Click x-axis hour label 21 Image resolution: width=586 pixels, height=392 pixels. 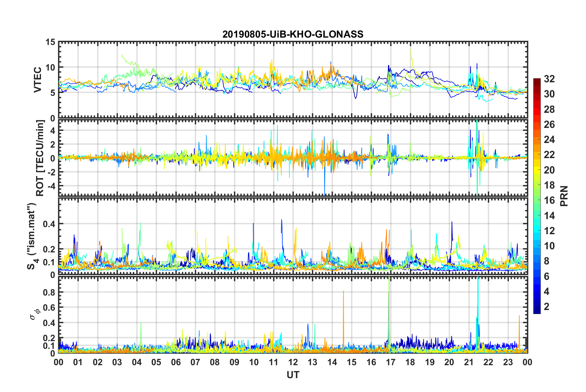coord(469,362)
